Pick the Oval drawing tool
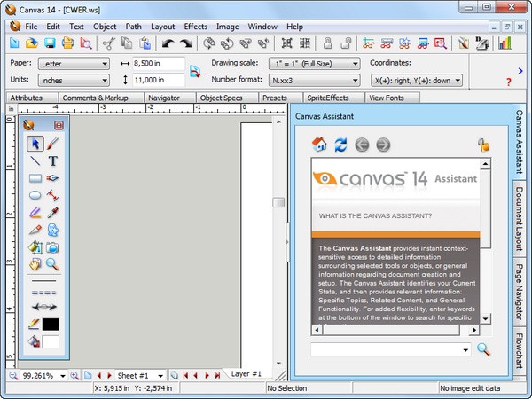532x399 pixels. pos(35,196)
